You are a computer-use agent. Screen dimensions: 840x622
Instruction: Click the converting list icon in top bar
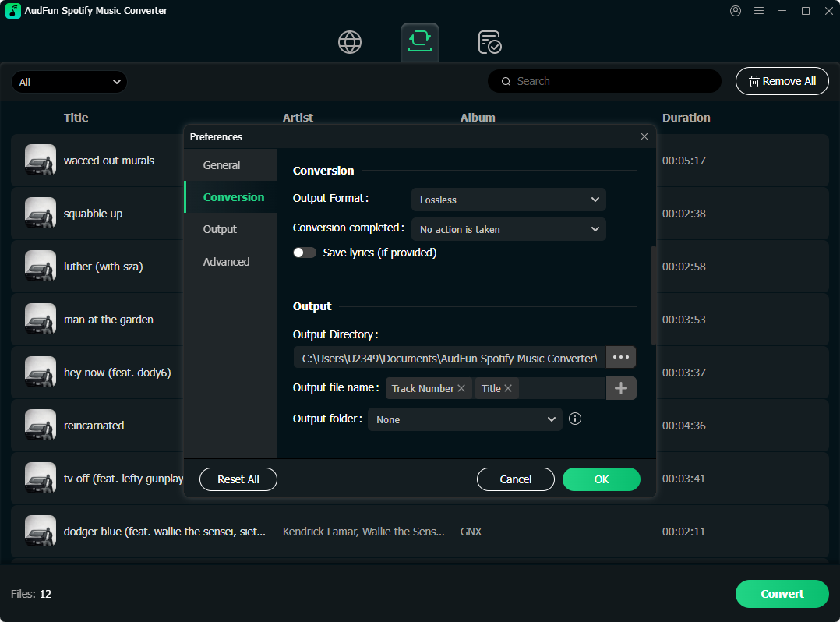click(x=420, y=41)
